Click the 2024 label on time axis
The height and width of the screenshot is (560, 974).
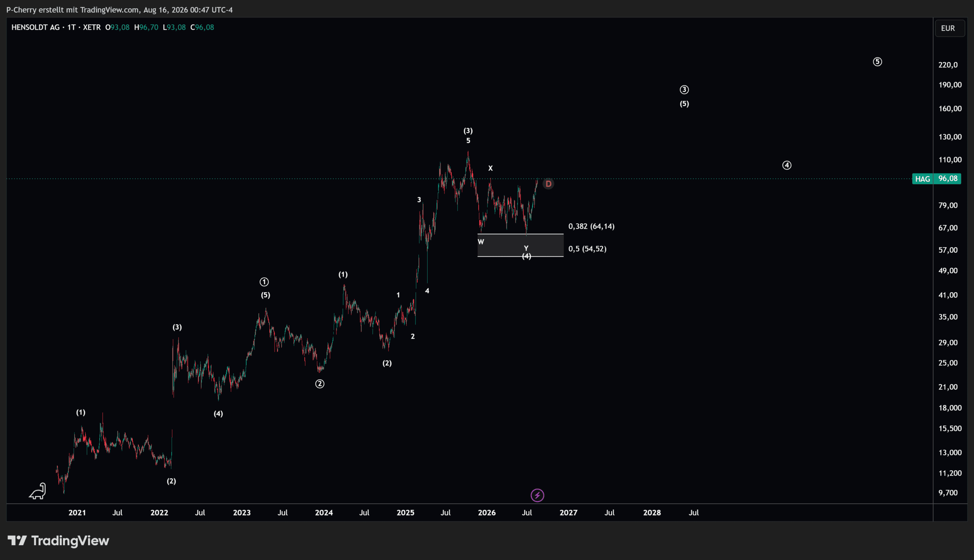point(324,513)
